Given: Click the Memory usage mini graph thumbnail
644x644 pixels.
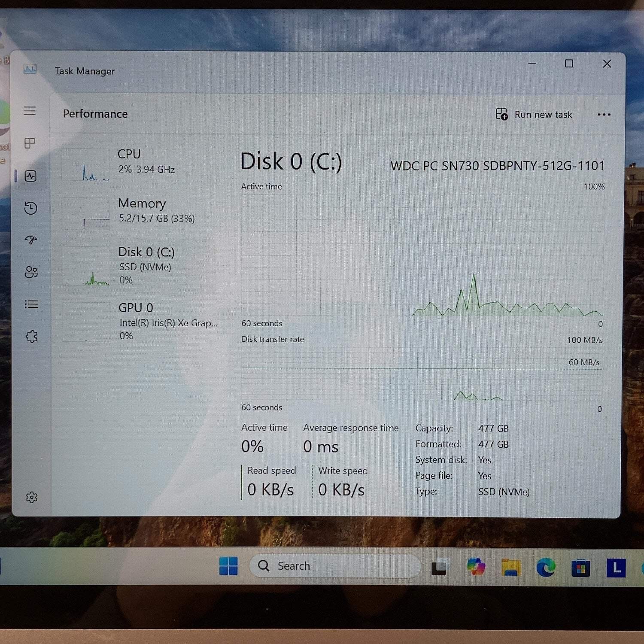Looking at the screenshot, I should (x=86, y=214).
